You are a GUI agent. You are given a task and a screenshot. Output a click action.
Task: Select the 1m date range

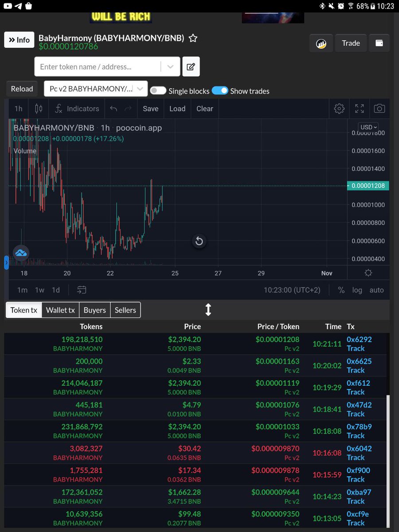[x=22, y=290]
